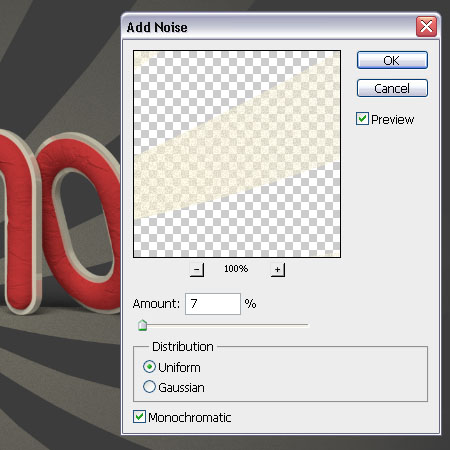The height and width of the screenshot is (450, 450).
Task: Click the noise preview thumbnail
Action: coord(237,154)
